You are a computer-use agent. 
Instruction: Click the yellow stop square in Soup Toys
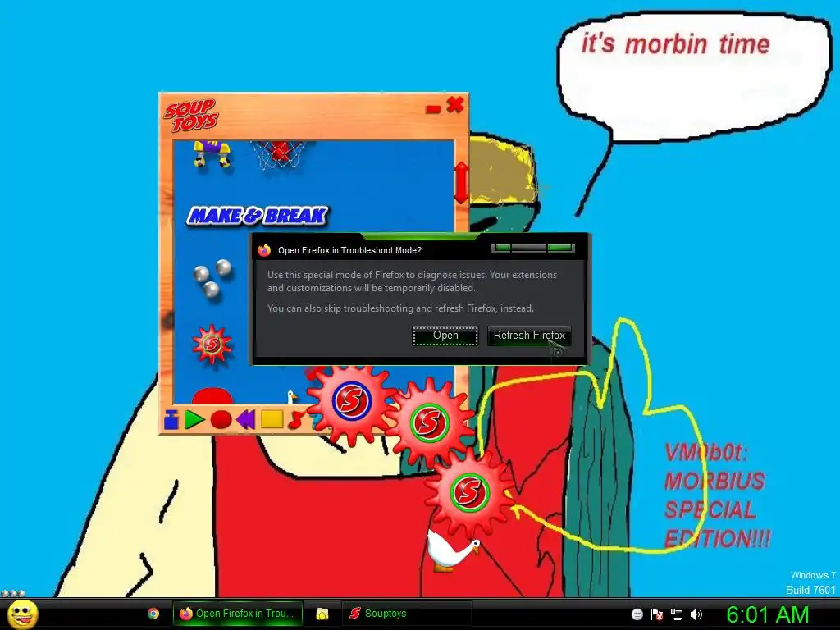272,419
